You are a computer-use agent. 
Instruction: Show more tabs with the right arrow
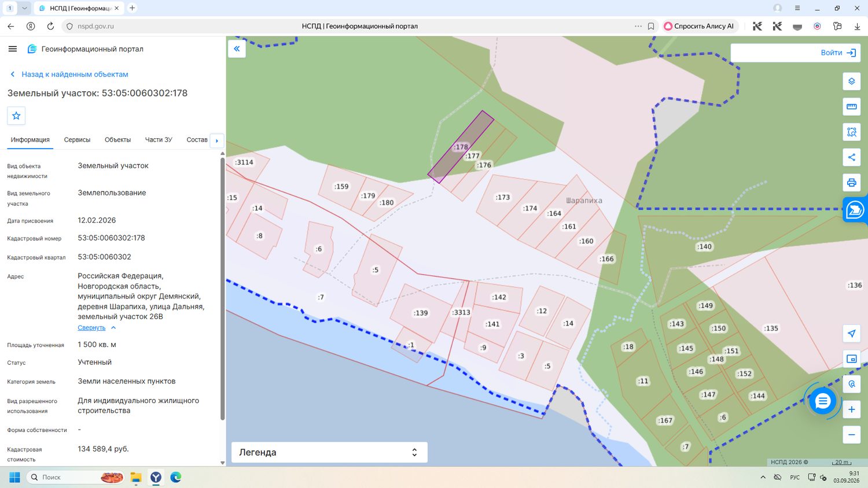(x=217, y=141)
